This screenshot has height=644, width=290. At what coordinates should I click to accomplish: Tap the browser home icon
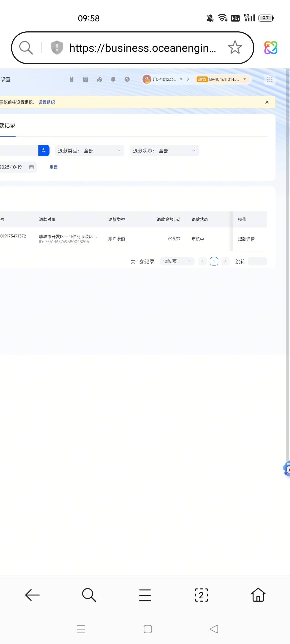click(x=258, y=595)
